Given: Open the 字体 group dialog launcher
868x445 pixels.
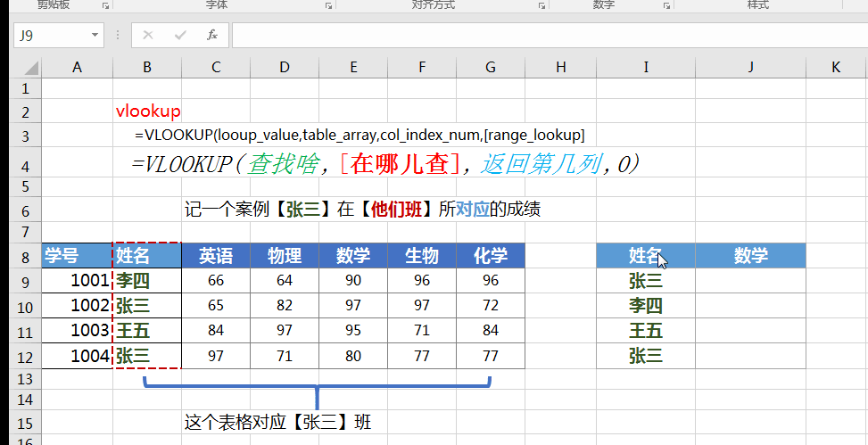Looking at the screenshot, I should (327, 5).
